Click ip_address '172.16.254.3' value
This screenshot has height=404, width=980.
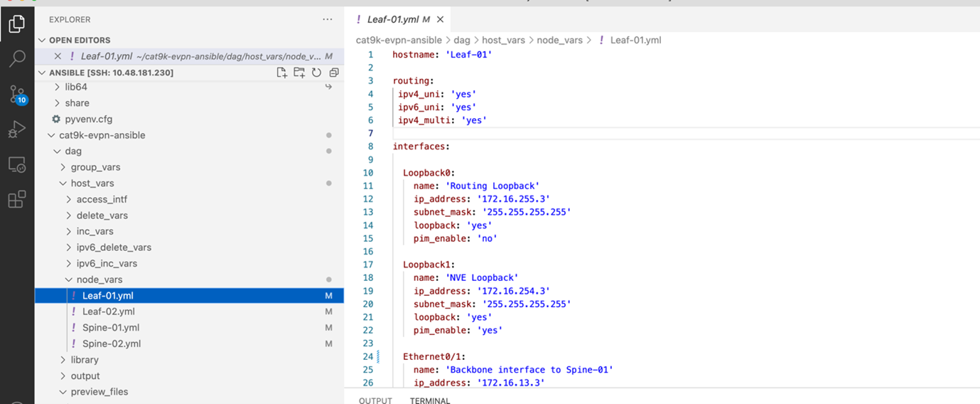[x=513, y=291]
